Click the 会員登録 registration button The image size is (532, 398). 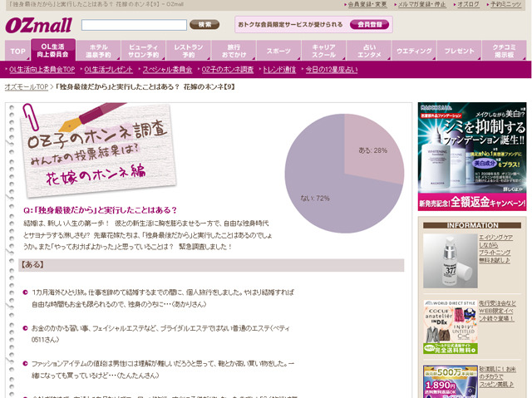pyautogui.click(x=369, y=24)
